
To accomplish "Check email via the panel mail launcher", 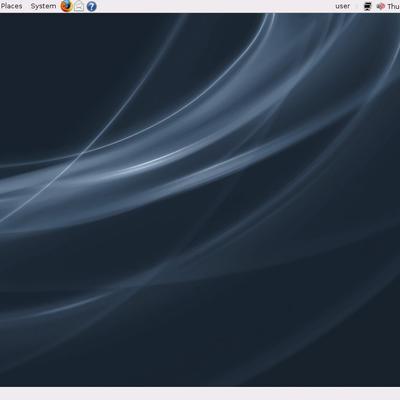I will tap(79, 6).
